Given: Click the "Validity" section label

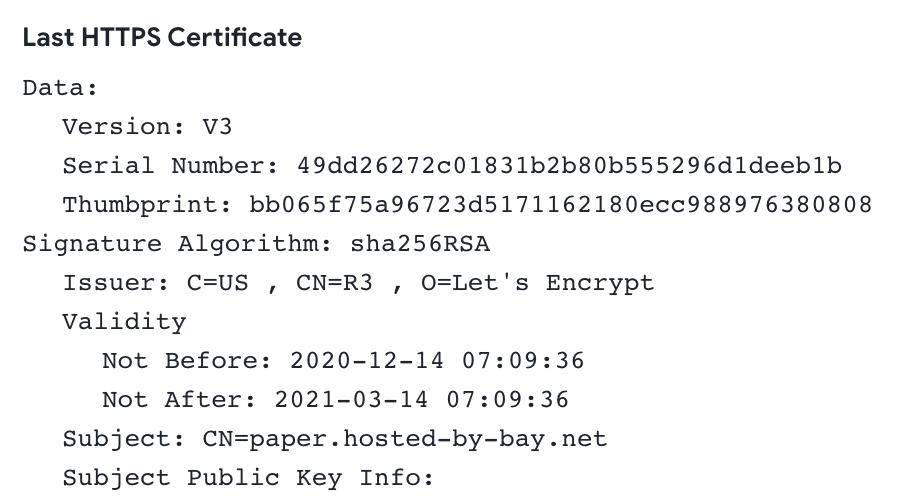Looking at the screenshot, I should pos(124,322).
